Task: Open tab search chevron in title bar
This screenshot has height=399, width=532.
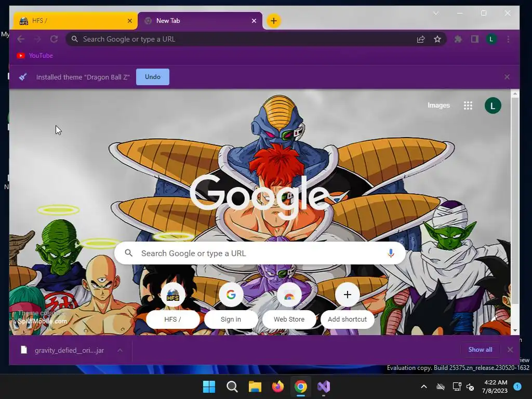Action: [436, 13]
